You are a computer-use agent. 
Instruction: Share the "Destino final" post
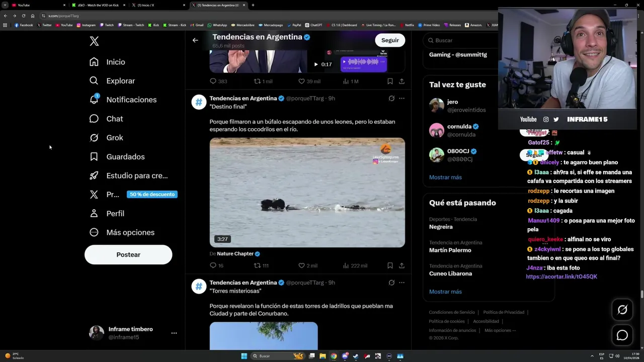(401, 265)
